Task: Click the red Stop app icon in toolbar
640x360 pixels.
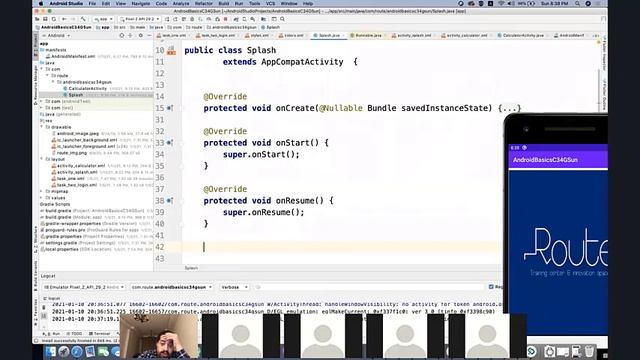Action: (x=225, y=19)
